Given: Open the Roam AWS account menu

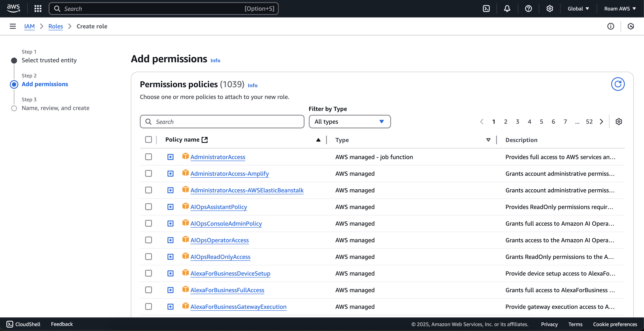Looking at the screenshot, I should coord(620,9).
